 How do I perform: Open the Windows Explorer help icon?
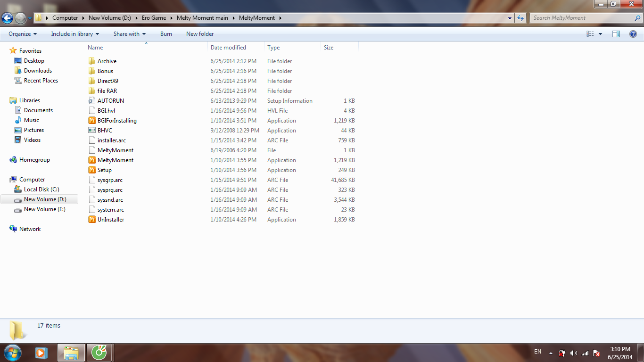pyautogui.click(x=633, y=34)
